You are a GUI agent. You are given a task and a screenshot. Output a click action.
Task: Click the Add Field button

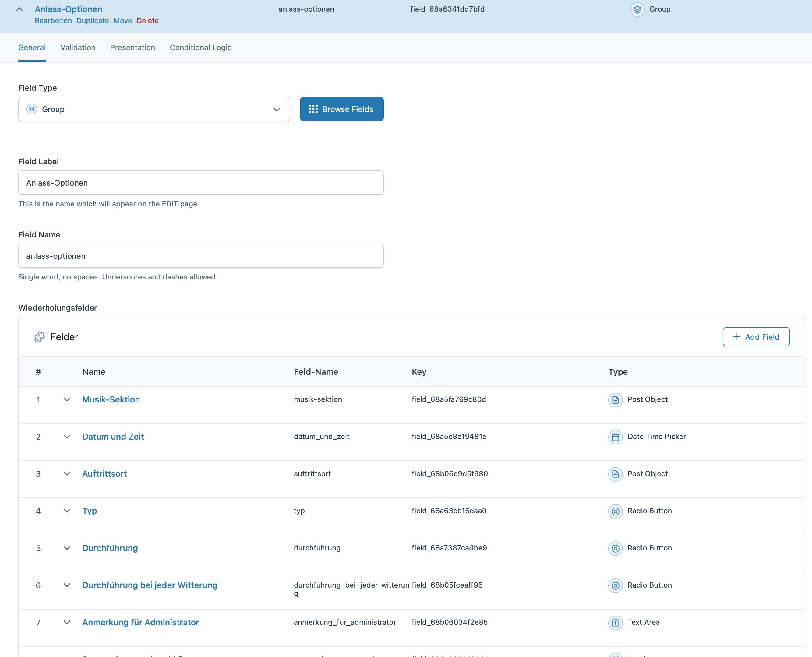[x=756, y=337]
